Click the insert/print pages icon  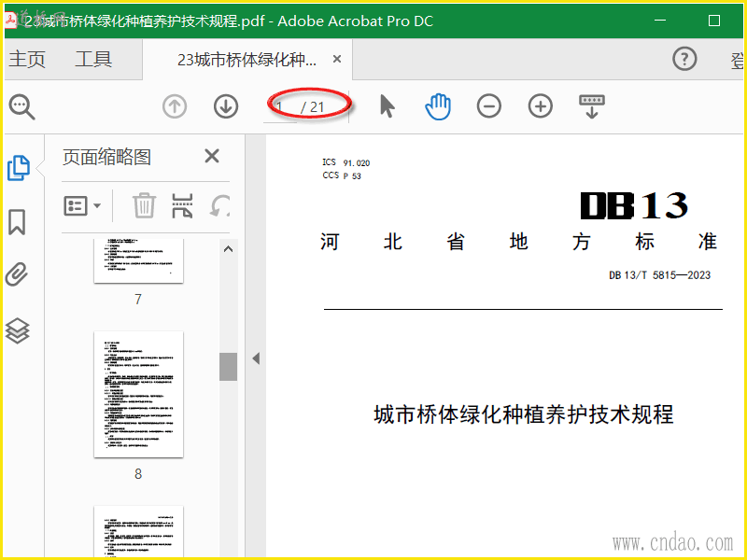coord(182,205)
